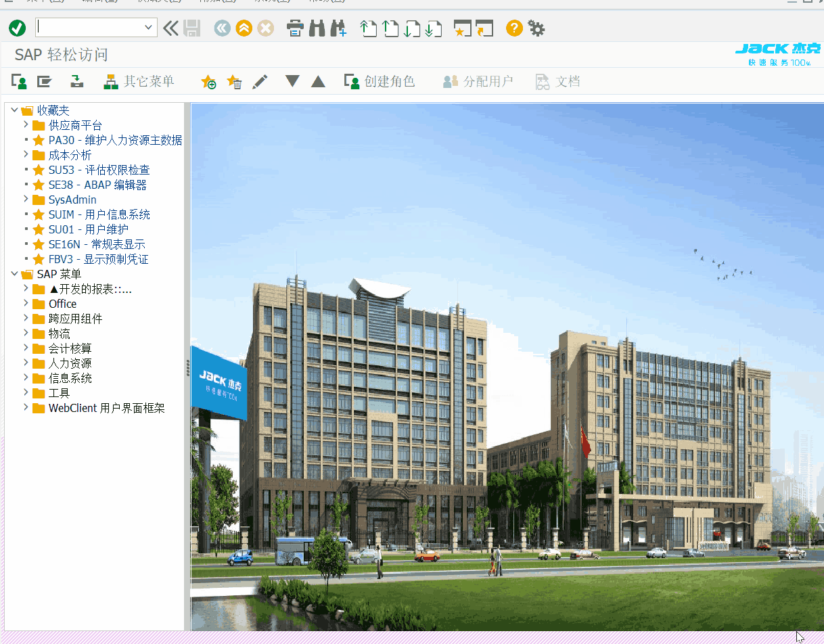Viewport: 824px width, 644px height.
Task: Select SE38 - ABAP 编辑器 favorite
Action: pos(97,185)
